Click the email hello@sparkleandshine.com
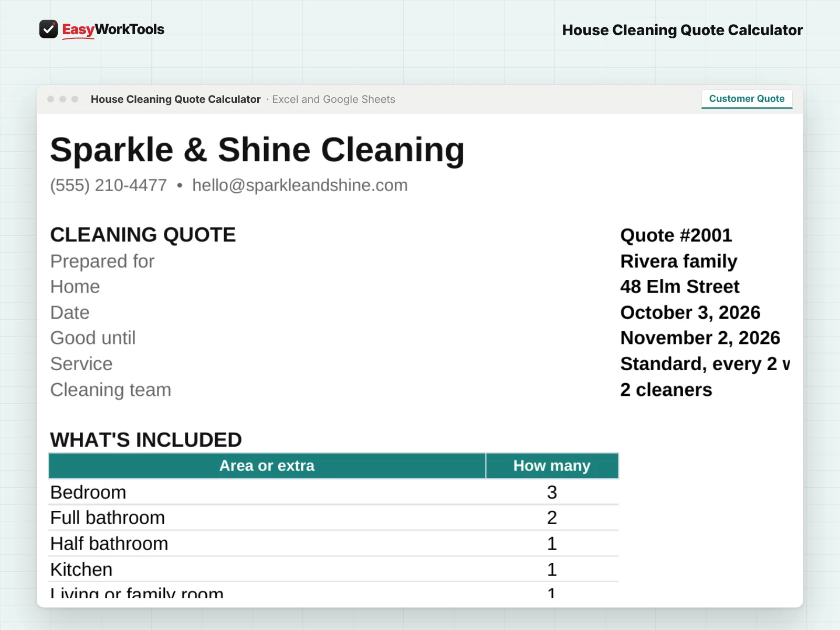 (300, 185)
